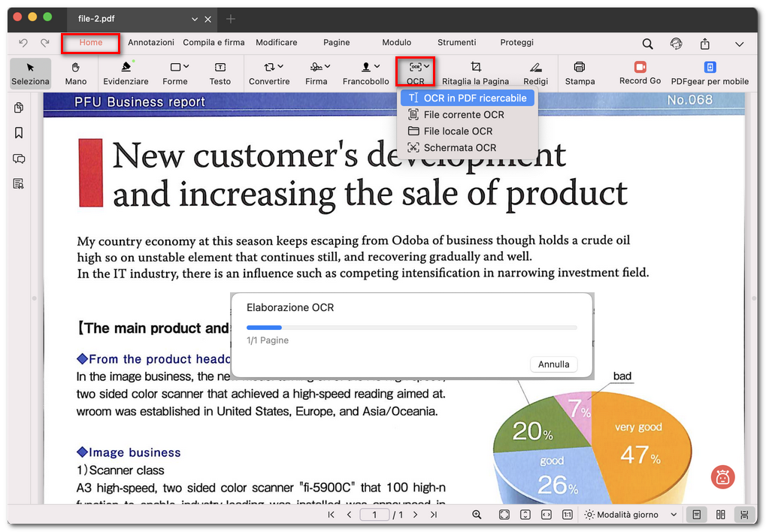Open the Convertire dropdown menu

click(x=269, y=73)
